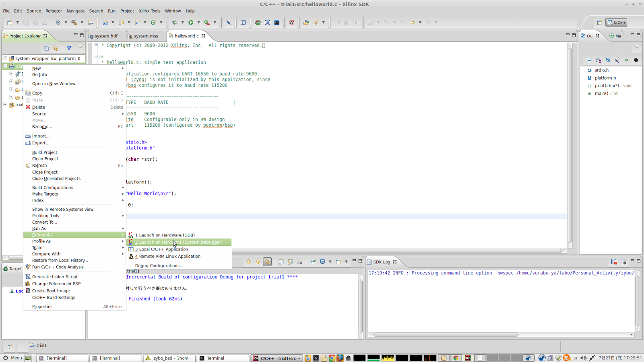
Task: Click the New file toolbar icon
Action: (x=10, y=23)
